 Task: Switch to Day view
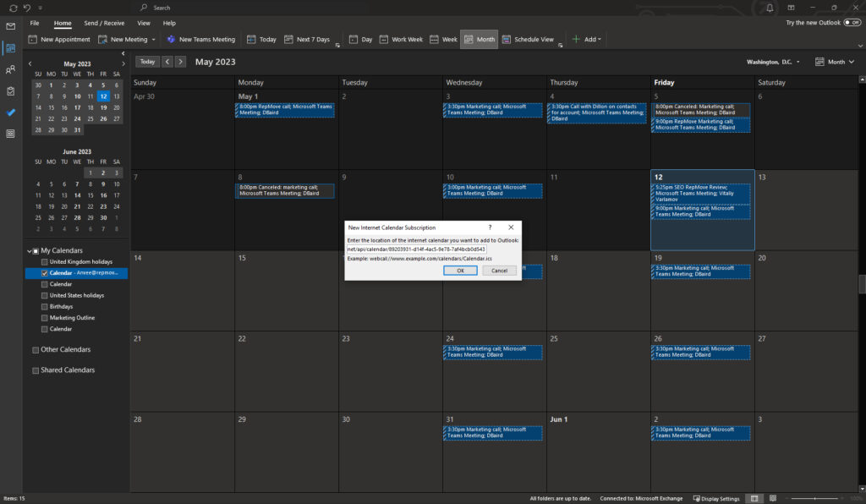point(360,39)
